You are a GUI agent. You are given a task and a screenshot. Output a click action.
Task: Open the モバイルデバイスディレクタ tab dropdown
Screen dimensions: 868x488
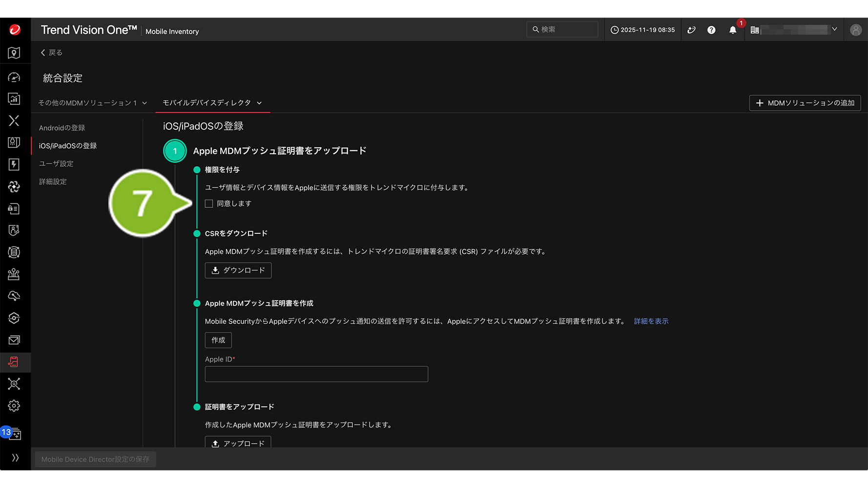(x=212, y=103)
